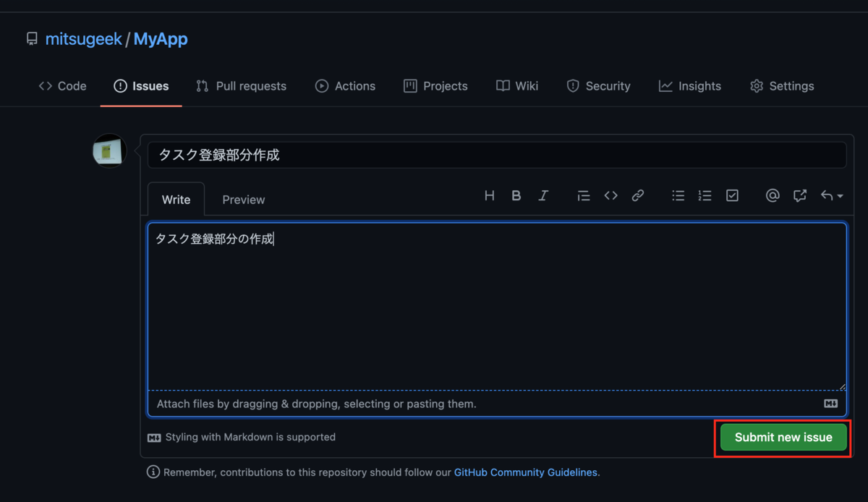The image size is (868, 502).
Task: Insert a bulleted list
Action: [x=678, y=195]
